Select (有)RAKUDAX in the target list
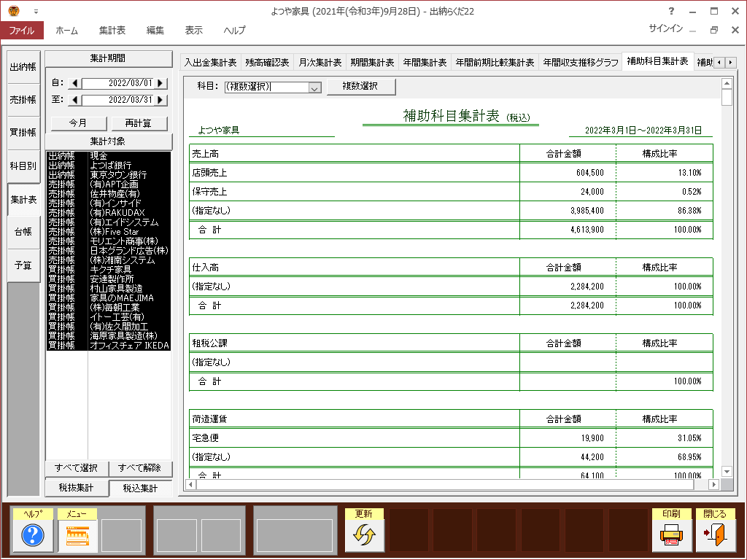Viewport: 747px width, 560px height. click(x=109, y=213)
